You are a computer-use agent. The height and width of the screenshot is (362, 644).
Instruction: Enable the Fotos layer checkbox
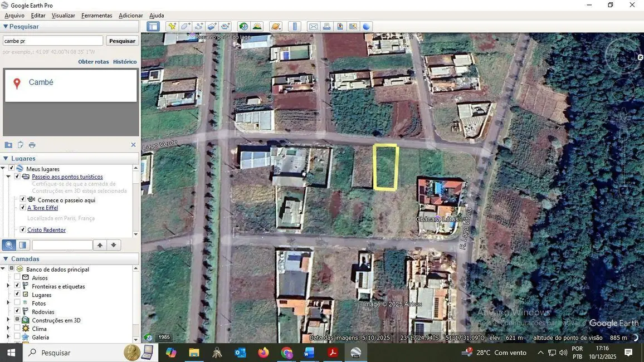(17, 303)
